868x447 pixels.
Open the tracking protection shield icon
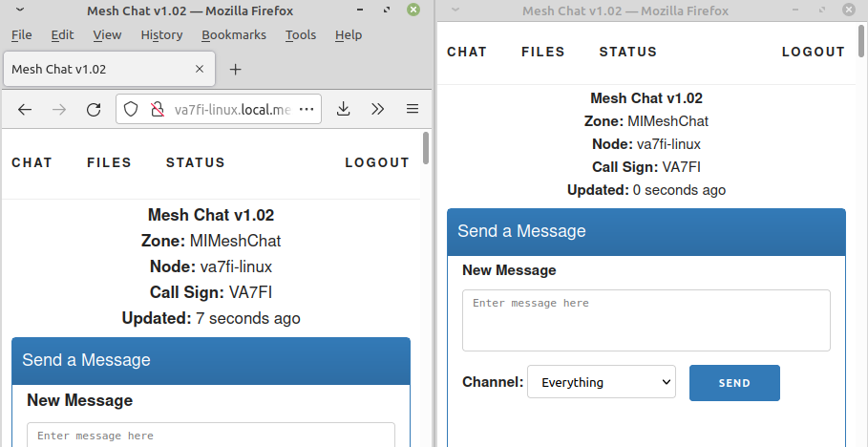tap(132, 109)
